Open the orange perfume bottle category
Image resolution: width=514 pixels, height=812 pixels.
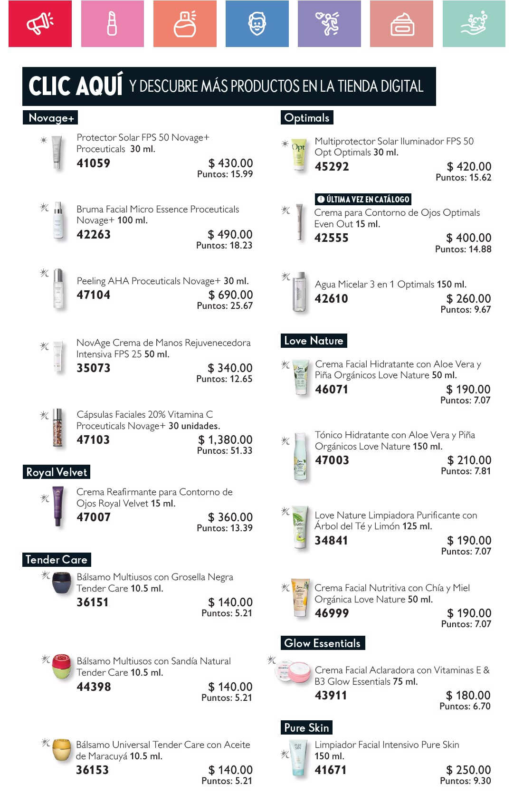[185, 24]
